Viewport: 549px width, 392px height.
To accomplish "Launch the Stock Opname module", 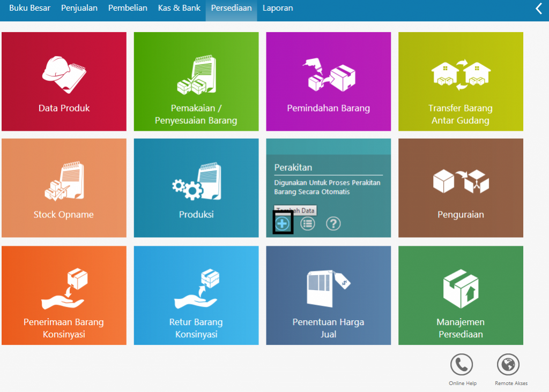I will coord(64,188).
